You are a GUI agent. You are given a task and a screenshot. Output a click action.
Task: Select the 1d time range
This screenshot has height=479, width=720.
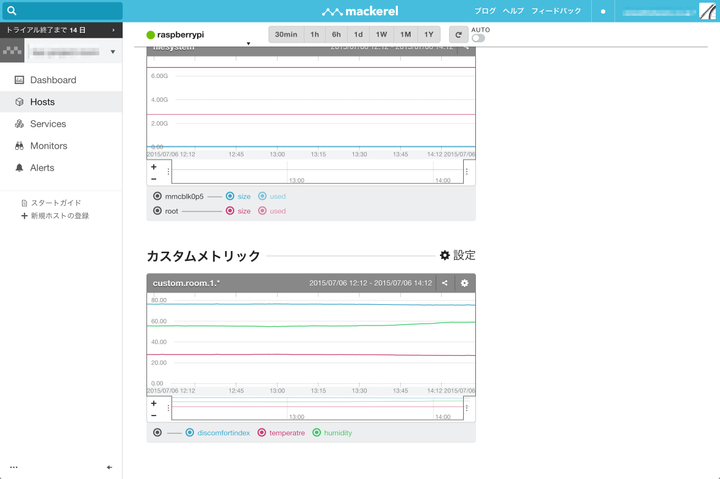(359, 34)
